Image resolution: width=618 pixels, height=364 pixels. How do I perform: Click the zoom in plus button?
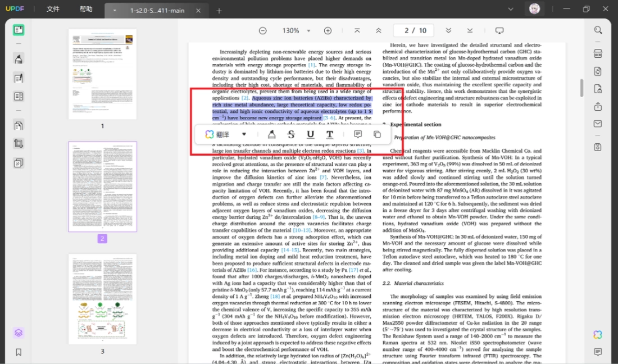[x=328, y=31]
